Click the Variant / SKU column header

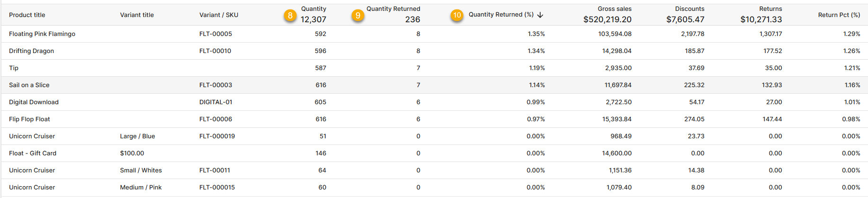coord(219,15)
